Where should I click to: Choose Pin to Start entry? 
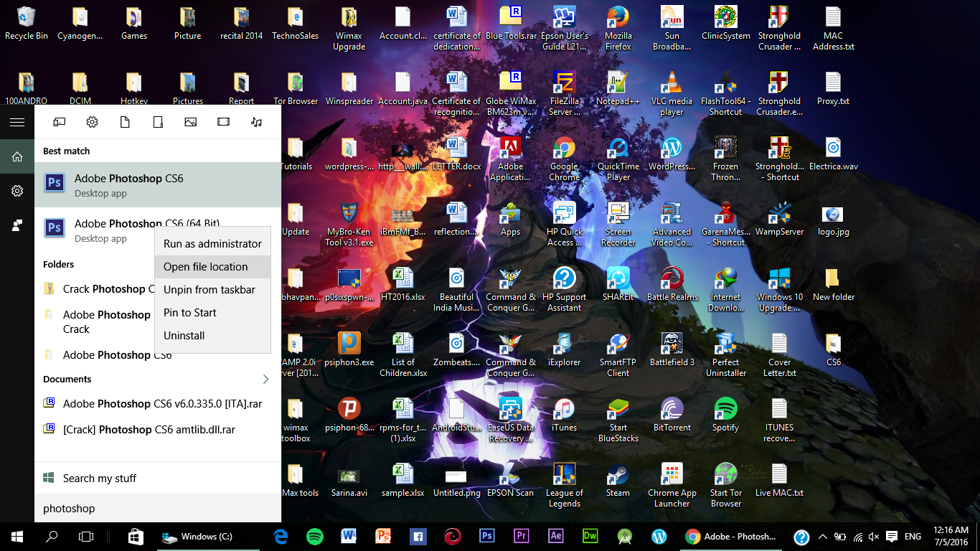(x=212, y=313)
